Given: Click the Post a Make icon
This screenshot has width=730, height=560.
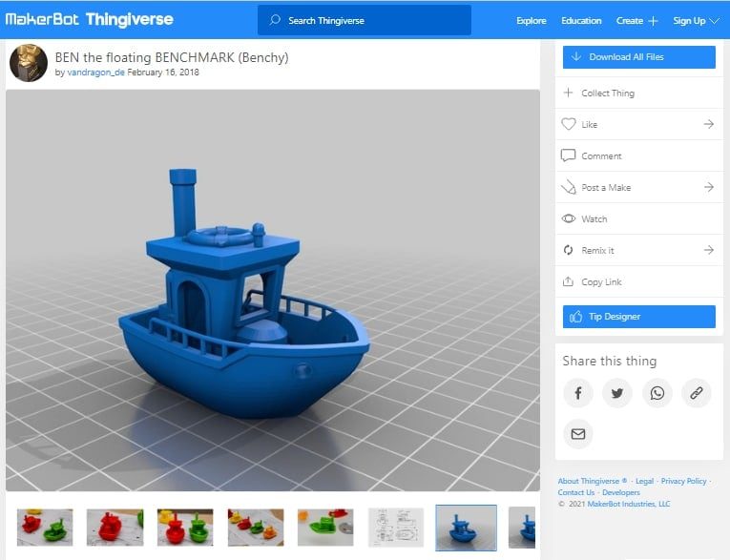Looking at the screenshot, I should click(x=569, y=187).
